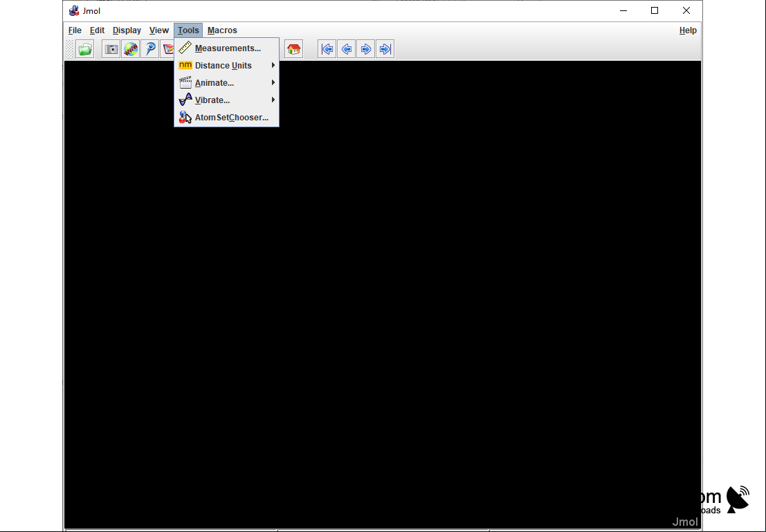The height and width of the screenshot is (532, 766).
Task: Close the open Tools menu
Action: coord(188,30)
